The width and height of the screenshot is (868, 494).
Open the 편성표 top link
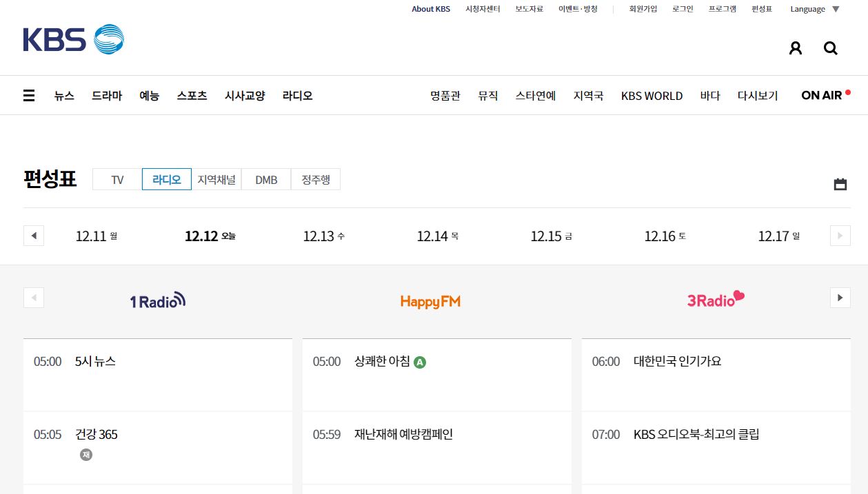762,9
